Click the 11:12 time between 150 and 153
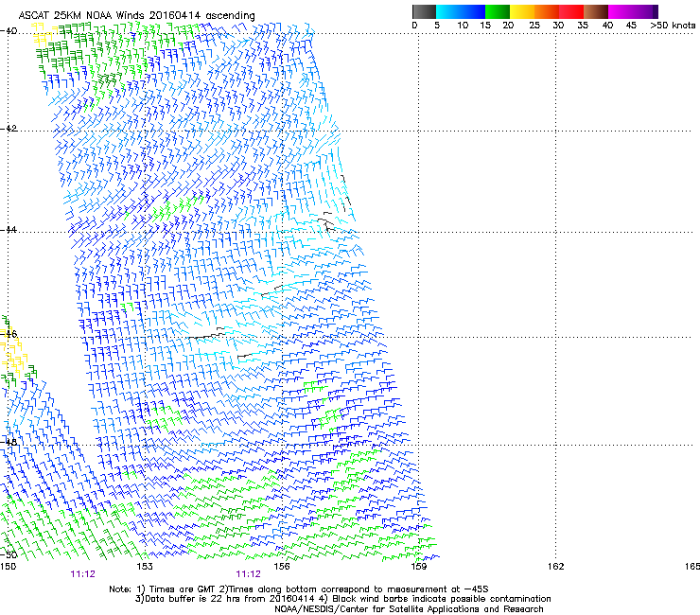The height and width of the screenshot is (615, 700). 82,574
